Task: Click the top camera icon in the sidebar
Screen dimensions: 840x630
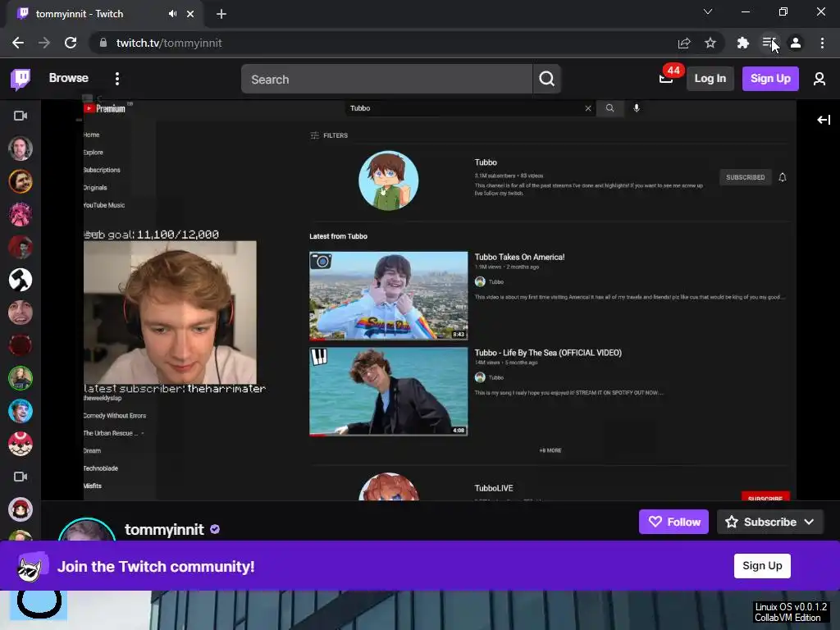Action: coord(21,116)
